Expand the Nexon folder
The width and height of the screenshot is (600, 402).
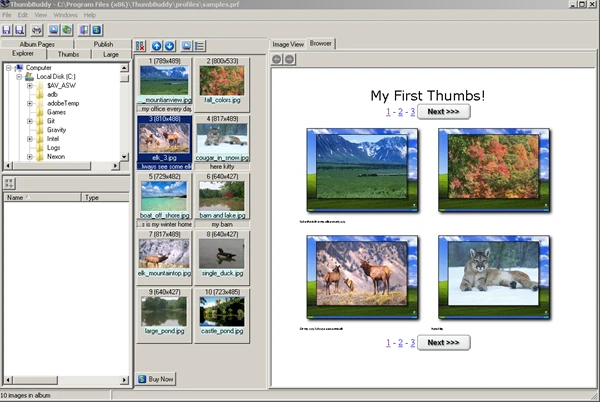(x=29, y=157)
